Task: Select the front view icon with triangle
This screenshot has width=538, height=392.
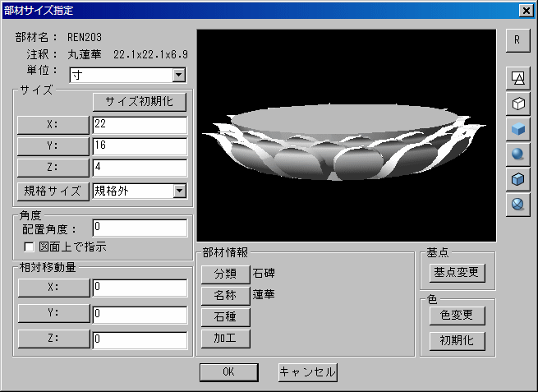Action: tap(517, 78)
